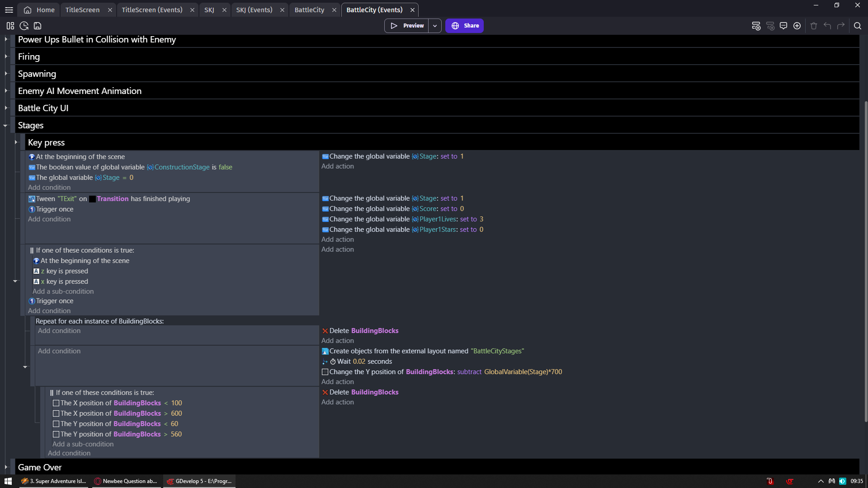Open the events search magnifier

pos(857,26)
